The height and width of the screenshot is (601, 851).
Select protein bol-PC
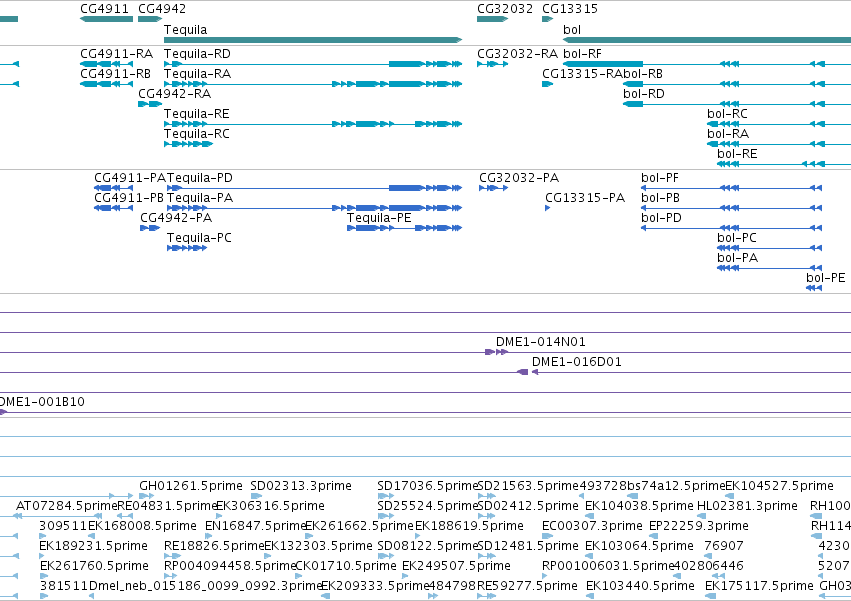770,248
